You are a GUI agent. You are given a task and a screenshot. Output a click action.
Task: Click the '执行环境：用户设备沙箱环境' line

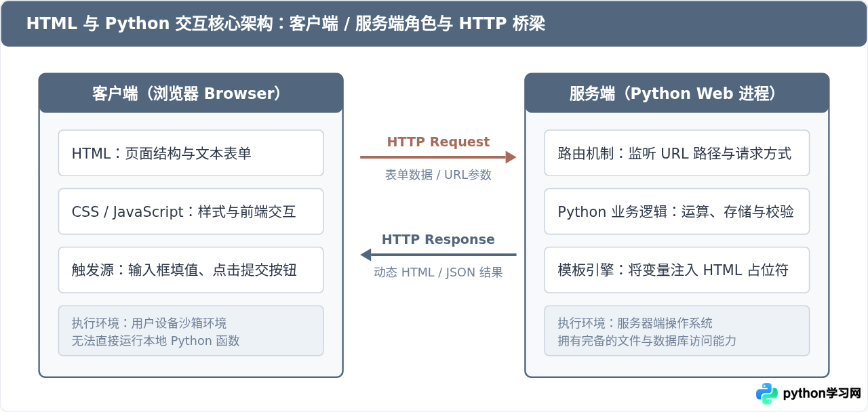pos(149,323)
